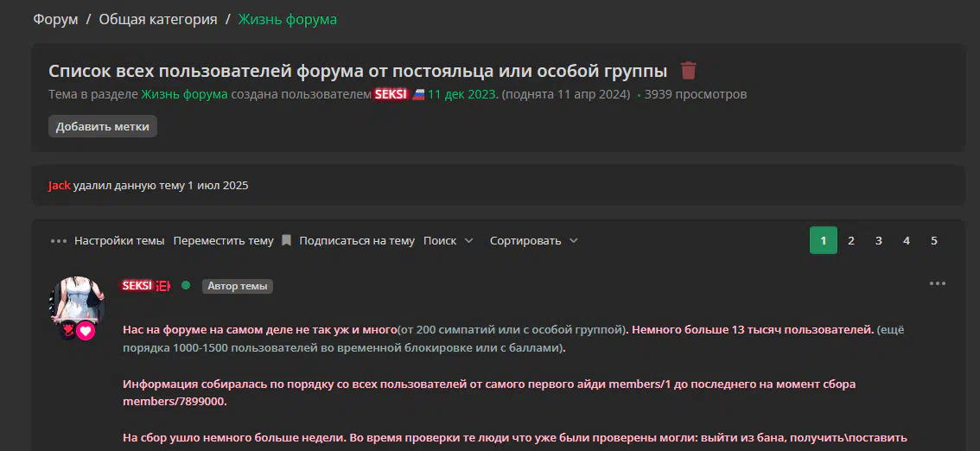Viewport: 980px width, 451px height.
Task: Click the bookmark icon before Подписаться на тему
Action: pyautogui.click(x=286, y=241)
